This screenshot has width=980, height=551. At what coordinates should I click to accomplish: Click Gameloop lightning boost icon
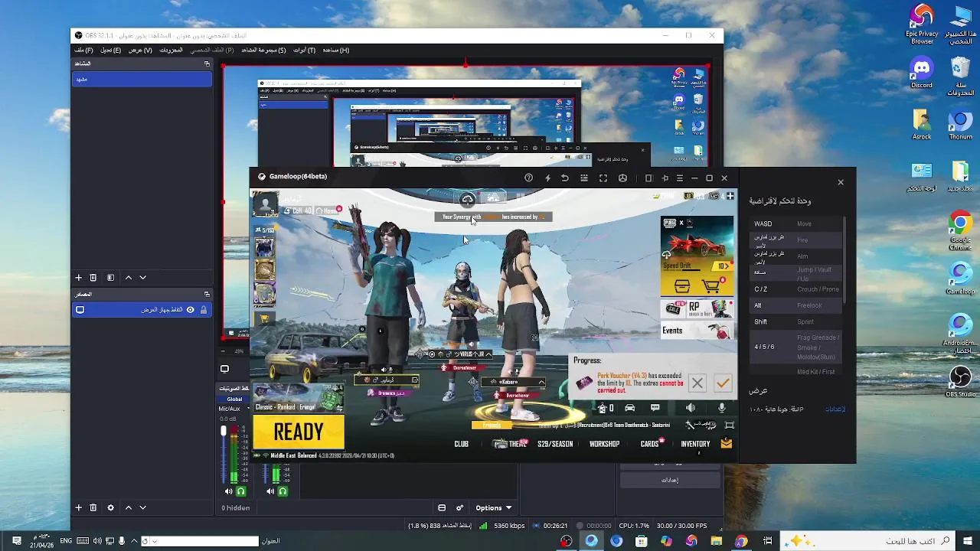pos(547,178)
